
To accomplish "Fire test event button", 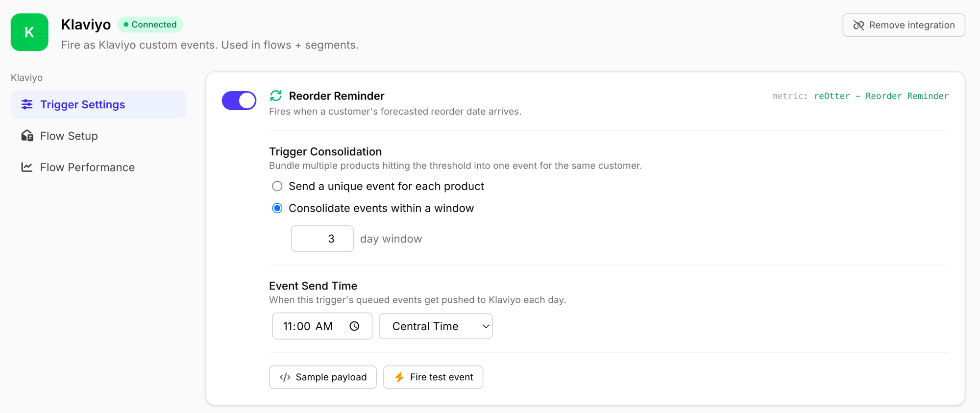I will pos(433,377).
